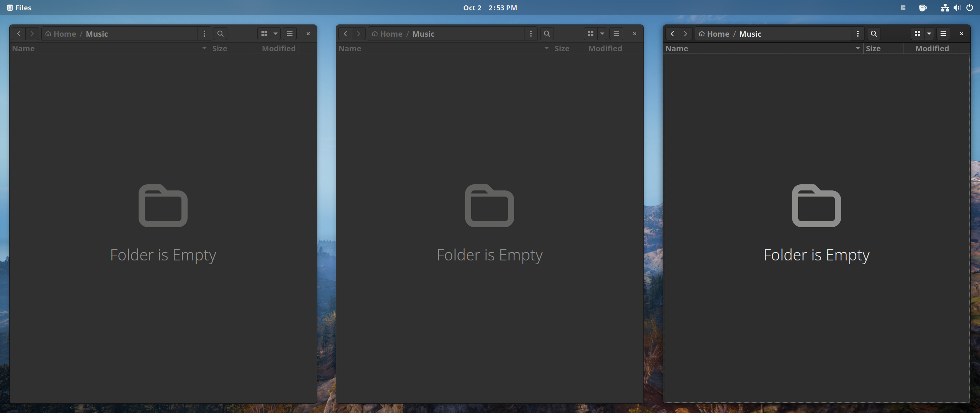Switch to grid view in middle window

click(x=591, y=34)
